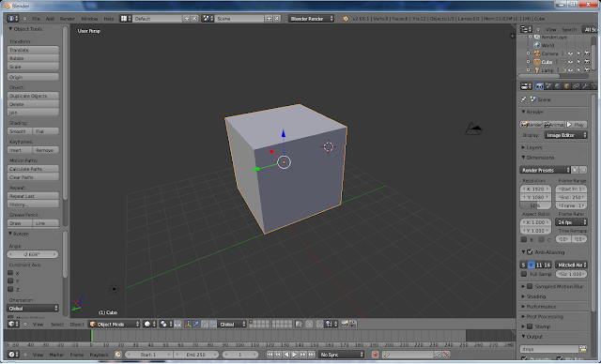The image size is (601, 364).
Task: Click the Smooth shading button
Action: pyautogui.click(x=20, y=131)
